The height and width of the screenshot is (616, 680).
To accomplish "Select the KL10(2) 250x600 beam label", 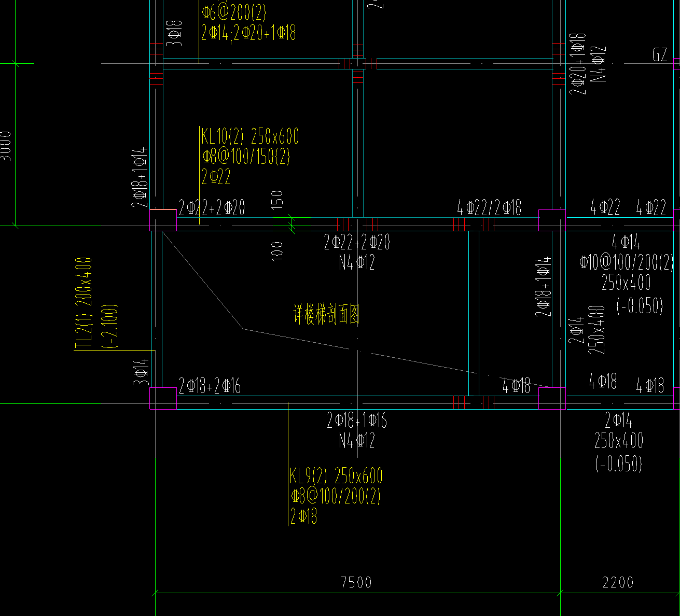I will point(251,137).
